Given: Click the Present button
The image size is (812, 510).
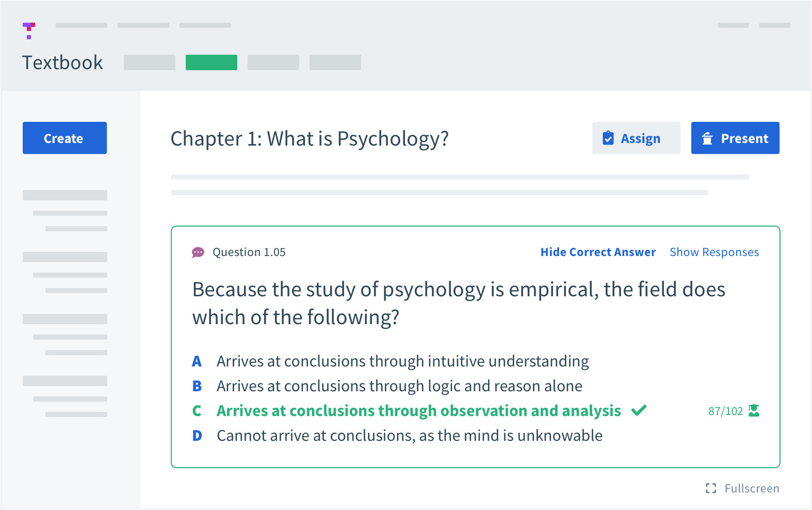Looking at the screenshot, I should (735, 138).
